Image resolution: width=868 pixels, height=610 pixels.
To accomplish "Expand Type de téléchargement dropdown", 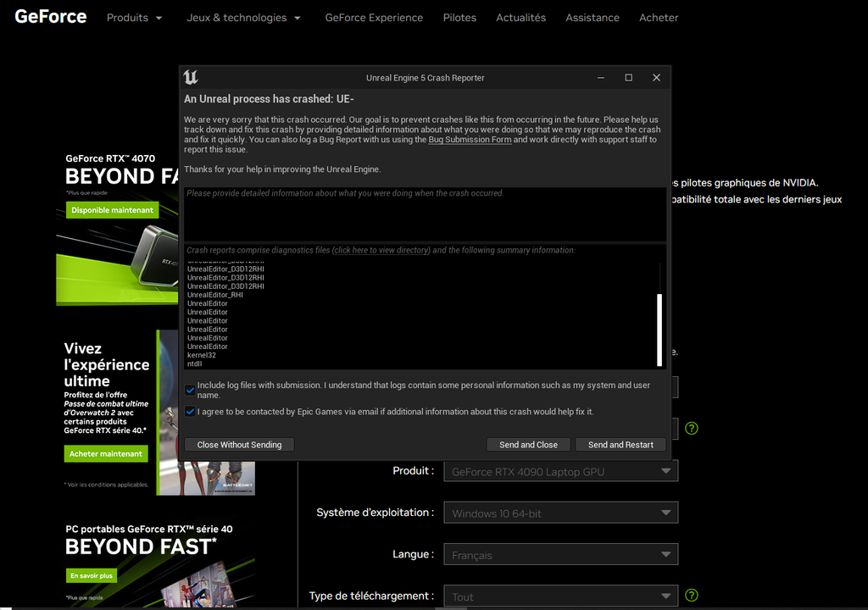I will click(x=561, y=596).
